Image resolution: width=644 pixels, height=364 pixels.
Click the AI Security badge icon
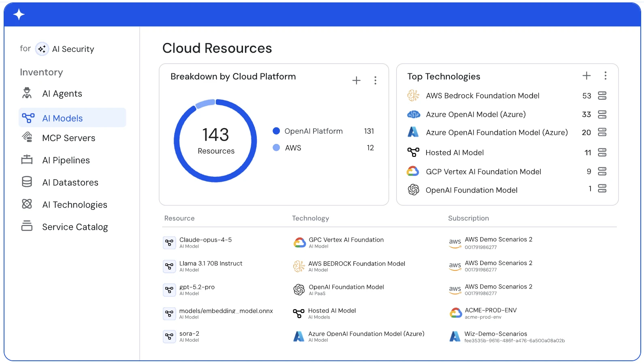click(x=42, y=49)
